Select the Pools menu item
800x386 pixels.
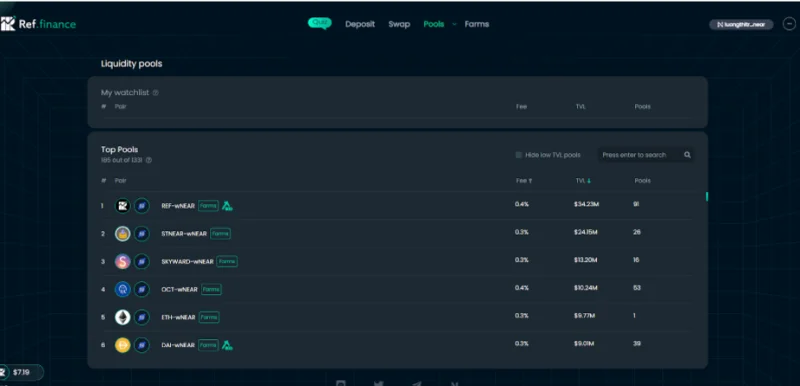[434, 24]
